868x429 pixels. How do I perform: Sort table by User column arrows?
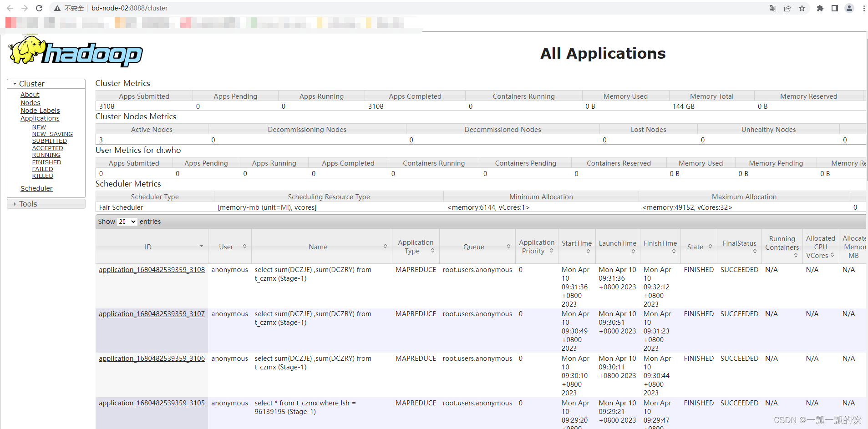pyautogui.click(x=244, y=246)
